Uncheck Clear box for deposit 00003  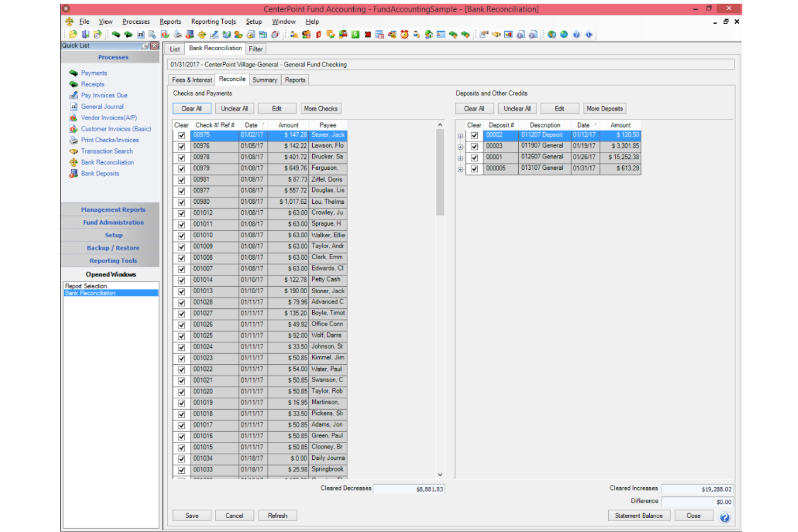(x=474, y=147)
